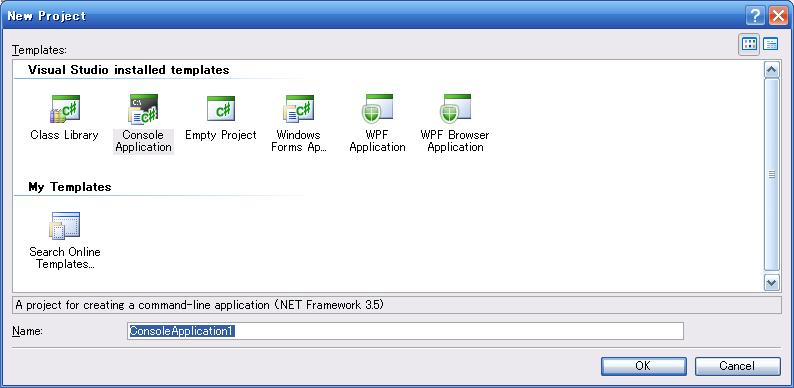This screenshot has height=388, width=794.
Task: Click the 'Windows Forms Ap...' label text
Action: click(x=298, y=141)
